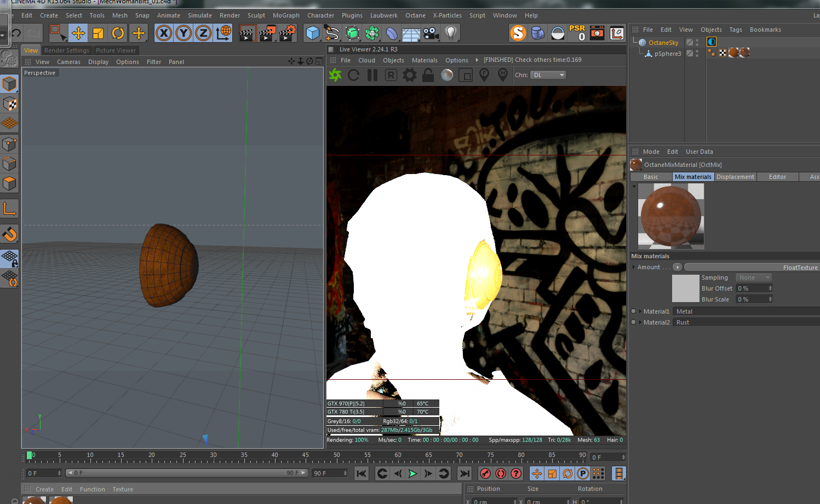Switch to Points mode in left toolbar
Viewport: 820px width, 504px height.
click(9, 144)
